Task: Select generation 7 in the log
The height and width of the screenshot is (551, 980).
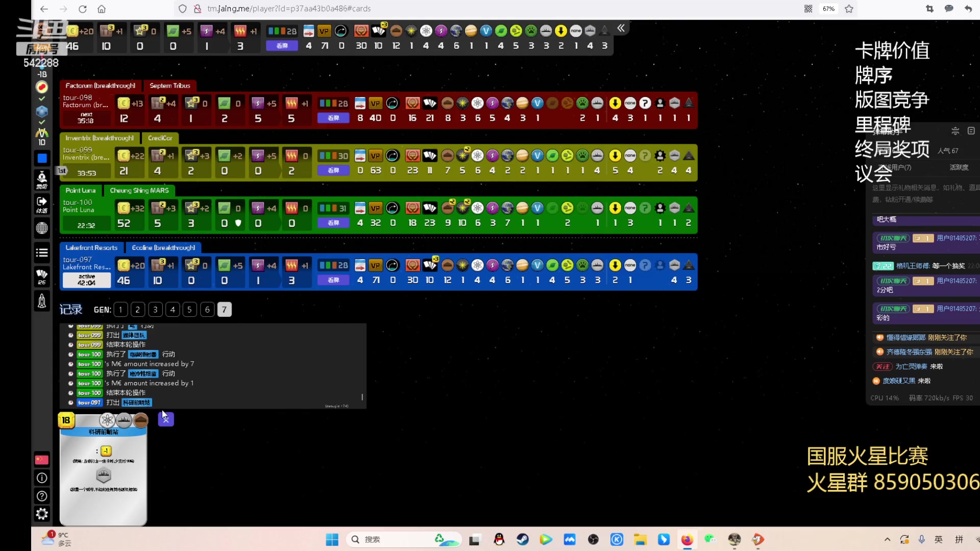Action: (x=225, y=310)
